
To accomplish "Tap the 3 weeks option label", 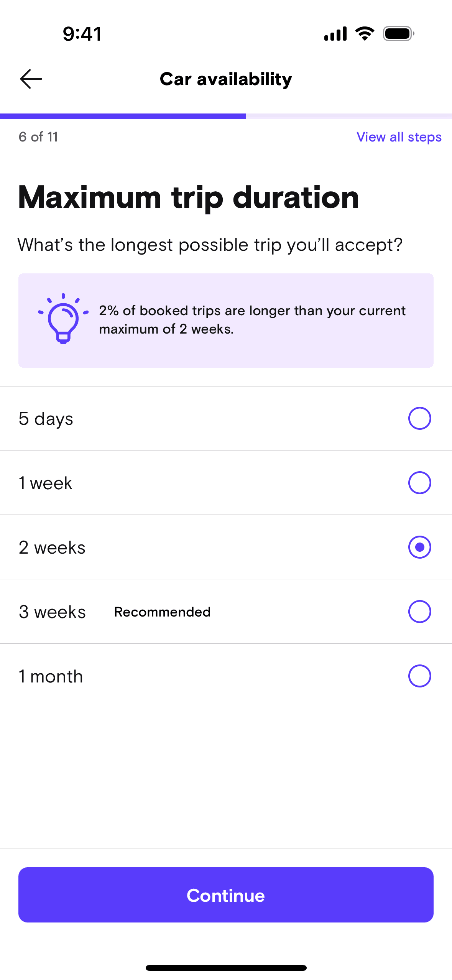I will click(x=52, y=612).
